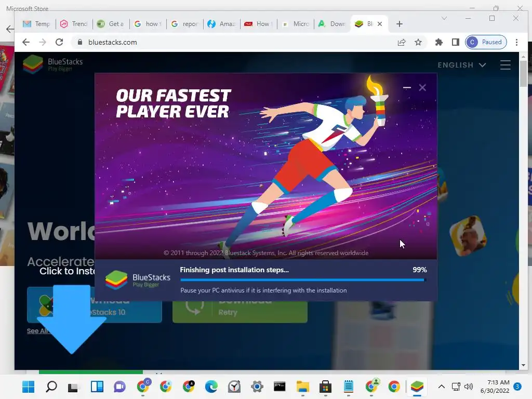This screenshot has height=399, width=532.
Task: Go back using Chrome back arrow
Action: point(26,42)
